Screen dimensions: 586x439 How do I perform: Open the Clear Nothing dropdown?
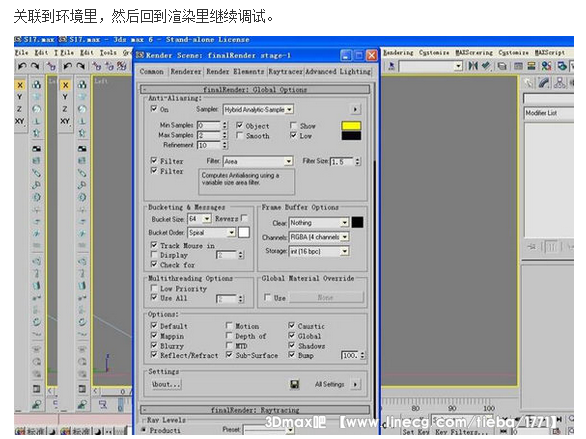(x=319, y=223)
